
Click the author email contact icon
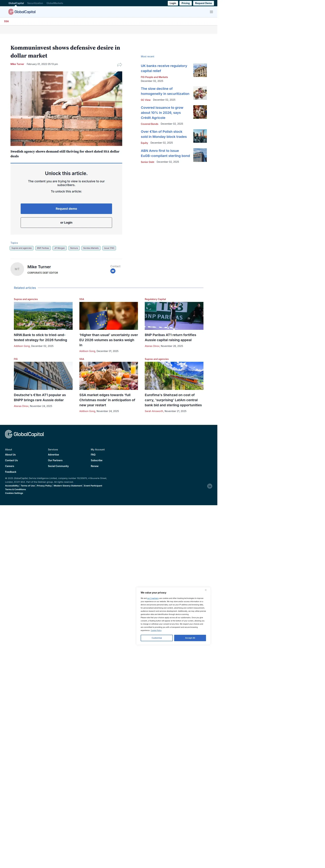113,271
